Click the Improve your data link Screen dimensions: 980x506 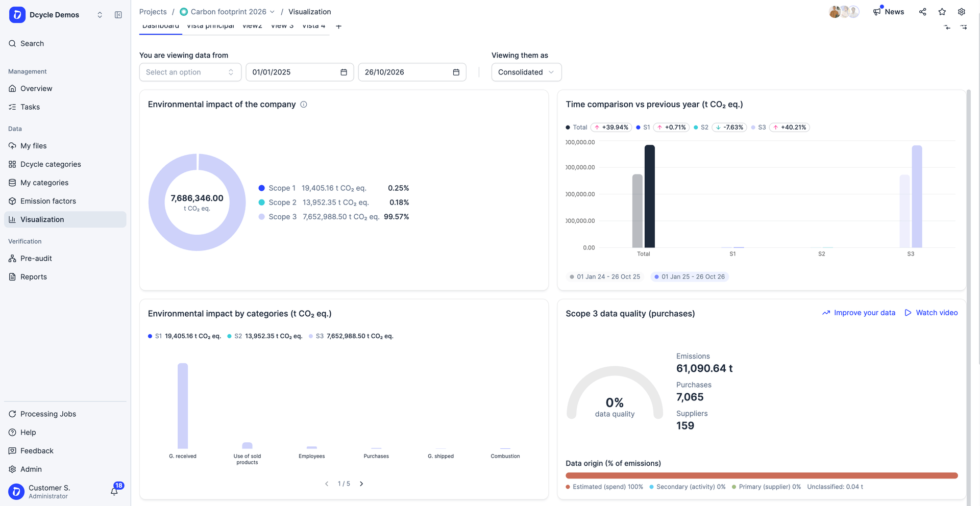(x=859, y=313)
